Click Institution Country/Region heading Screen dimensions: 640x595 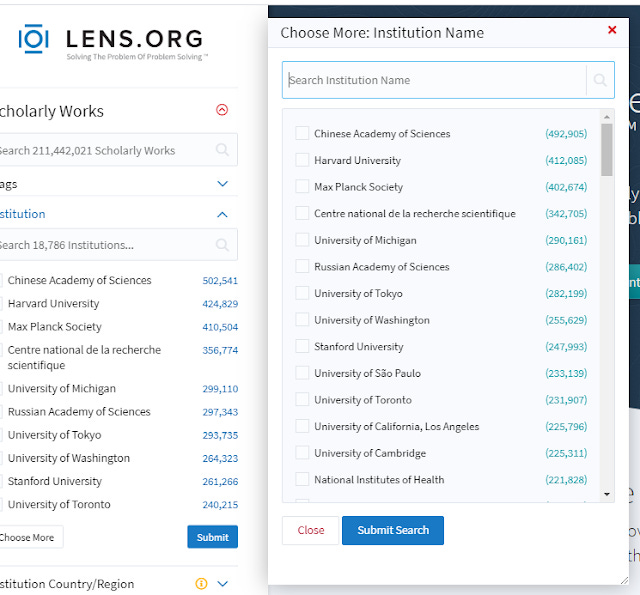coord(67,584)
